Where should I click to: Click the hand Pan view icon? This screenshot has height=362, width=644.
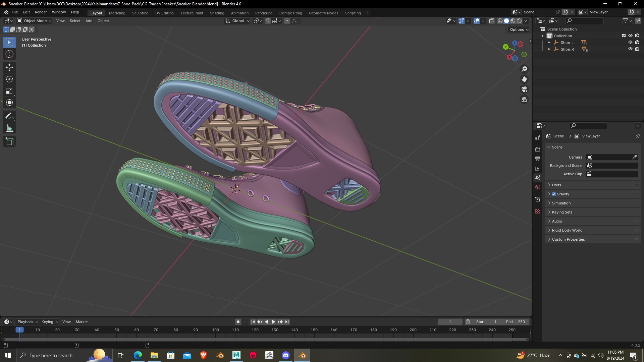524,79
